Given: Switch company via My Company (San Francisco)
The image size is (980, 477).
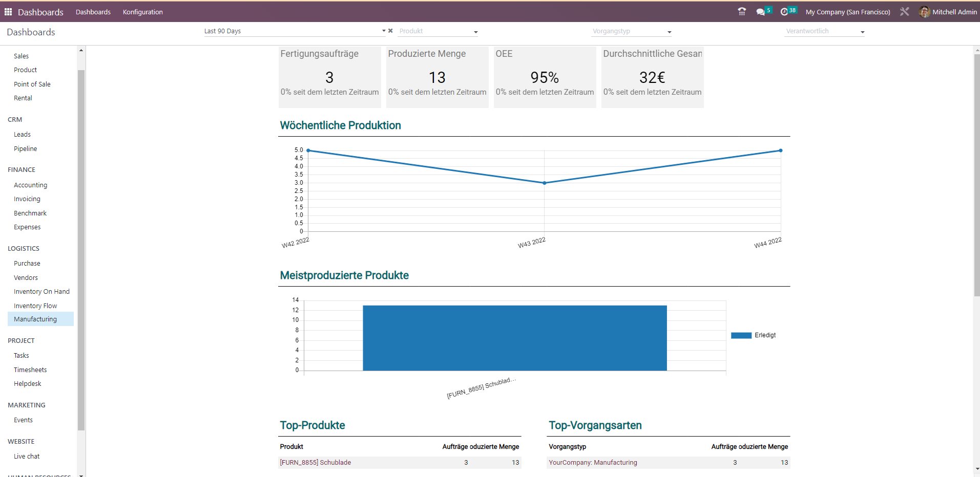Looking at the screenshot, I should click(x=847, y=12).
